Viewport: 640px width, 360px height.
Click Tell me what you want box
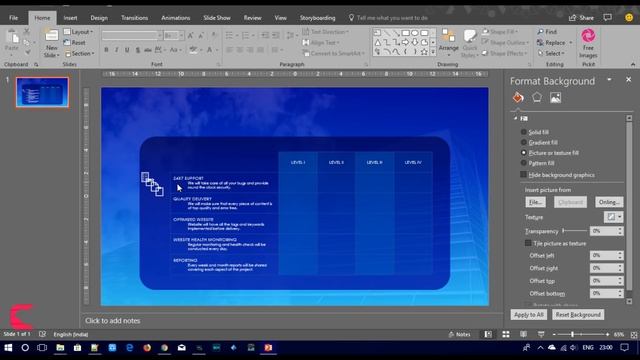[x=392, y=18]
